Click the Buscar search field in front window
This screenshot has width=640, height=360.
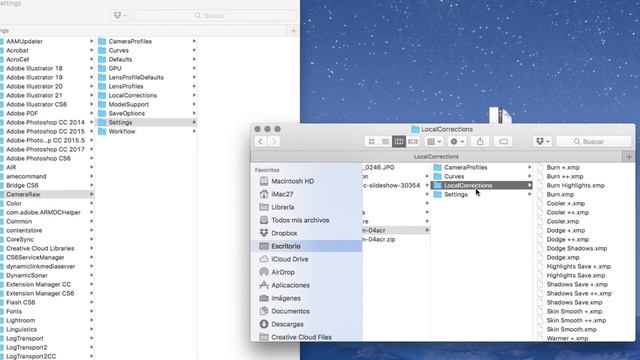pyautogui.click(x=593, y=141)
